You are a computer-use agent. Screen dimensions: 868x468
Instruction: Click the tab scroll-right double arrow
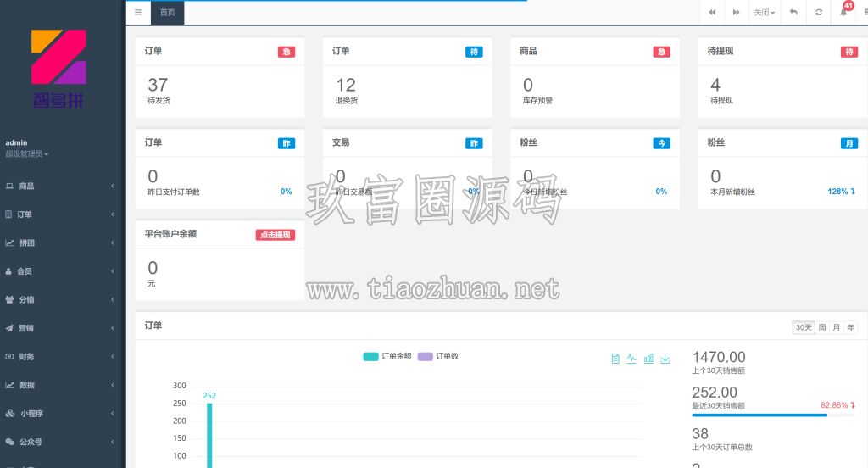point(737,12)
